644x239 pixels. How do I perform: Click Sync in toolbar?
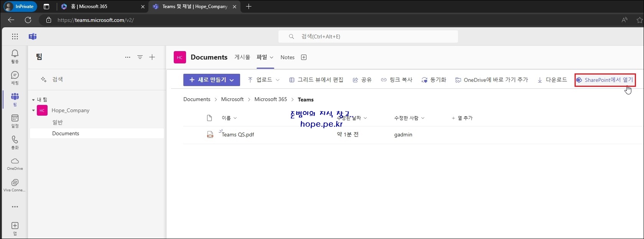[434, 80]
